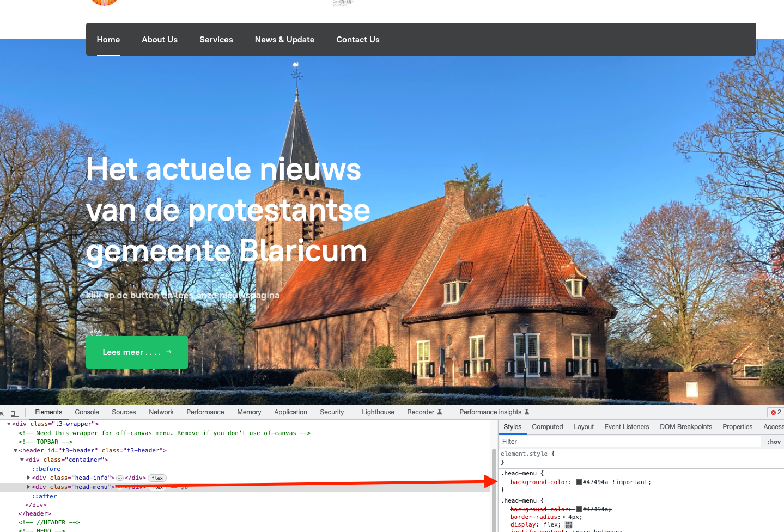Open color picker for the struck-through background-color swatch
Screen dimensions: 784x532
(579, 509)
